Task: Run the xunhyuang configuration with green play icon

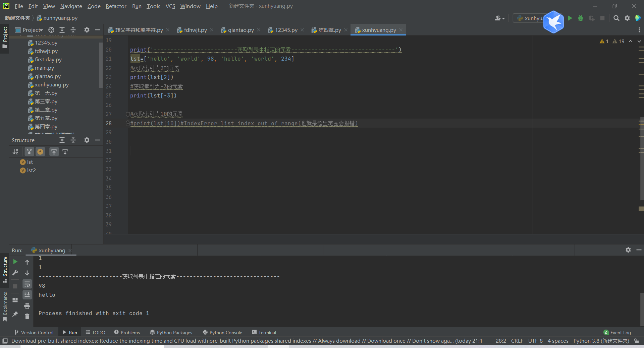Action: [570, 18]
